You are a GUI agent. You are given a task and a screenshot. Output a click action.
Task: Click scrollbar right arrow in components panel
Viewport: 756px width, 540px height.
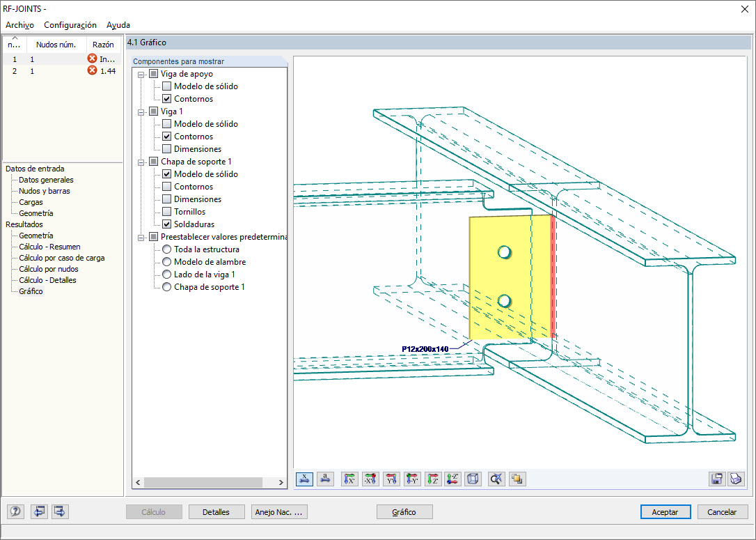281,483
